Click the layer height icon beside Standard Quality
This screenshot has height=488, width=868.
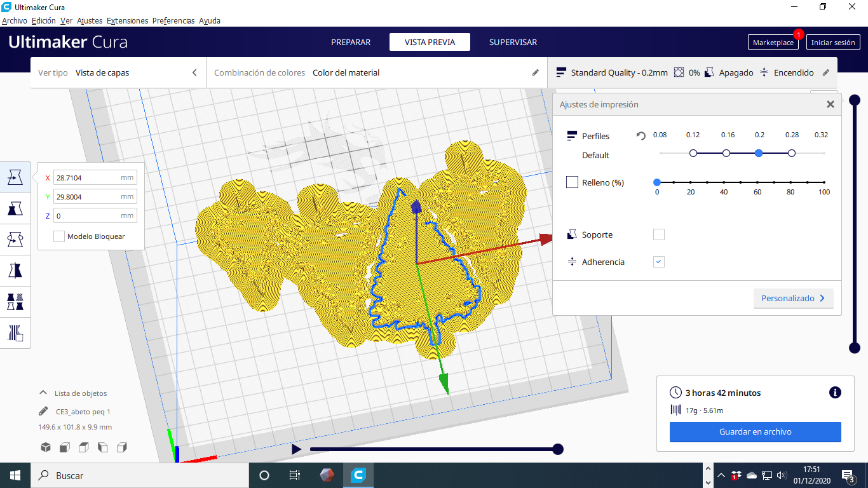click(x=561, y=72)
